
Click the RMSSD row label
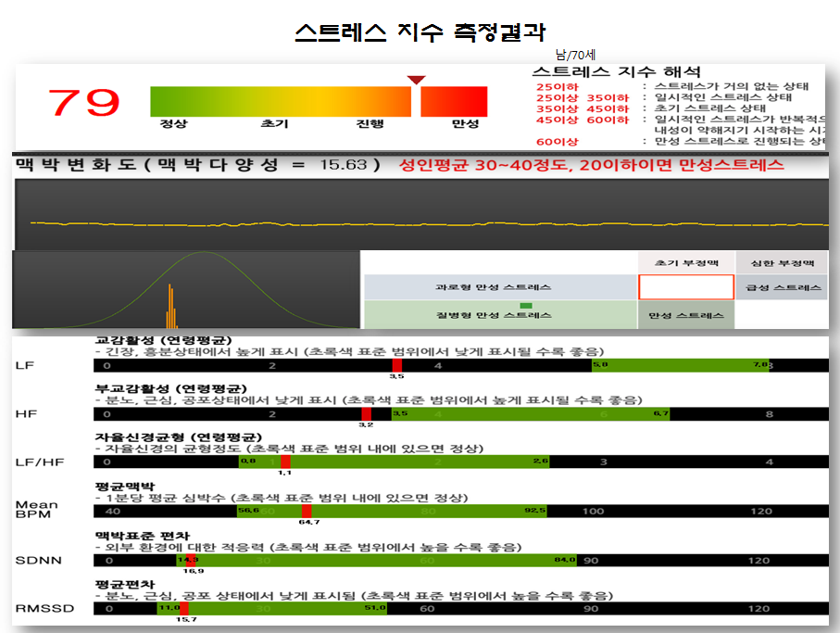[44, 608]
